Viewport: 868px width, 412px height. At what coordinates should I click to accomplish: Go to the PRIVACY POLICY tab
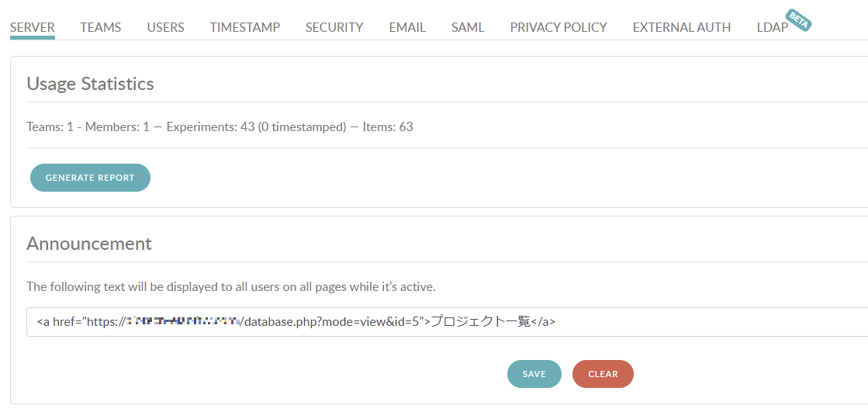point(558,27)
